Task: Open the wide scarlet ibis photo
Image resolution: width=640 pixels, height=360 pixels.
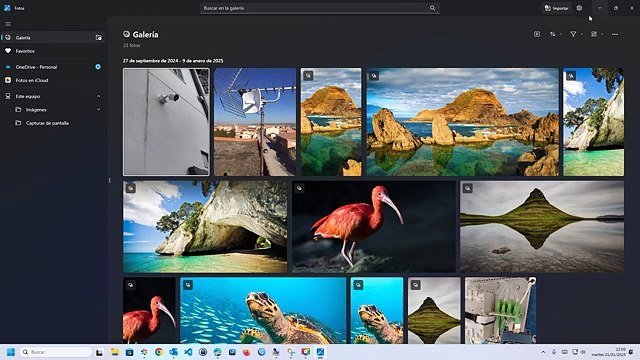Action: pos(374,227)
